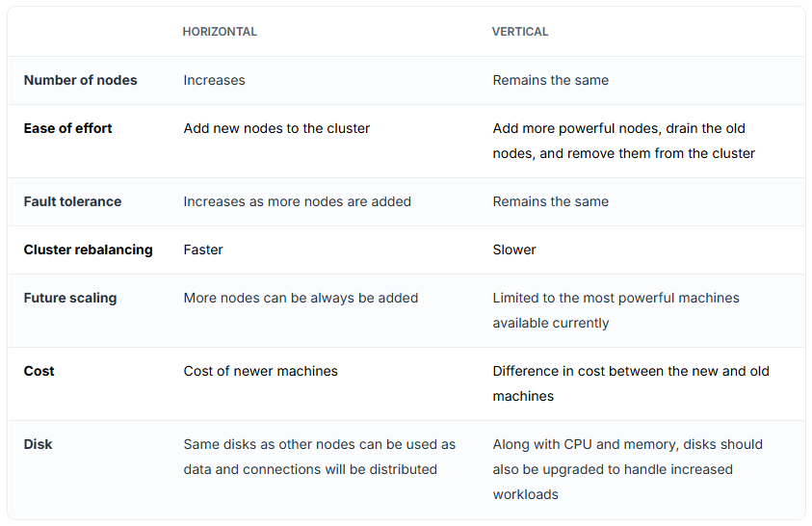This screenshot has height=526, width=812.
Task: Click the "Cost" row label
Action: pyautogui.click(x=39, y=371)
